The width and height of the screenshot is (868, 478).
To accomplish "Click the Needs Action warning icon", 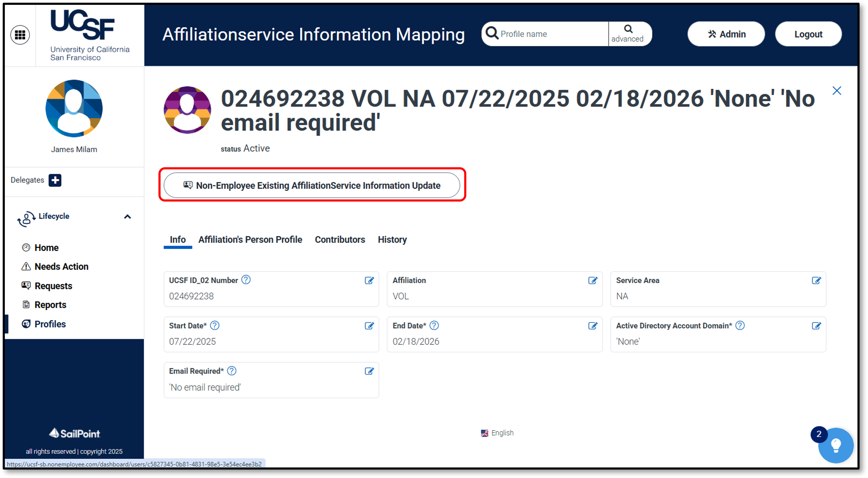I will (26, 266).
